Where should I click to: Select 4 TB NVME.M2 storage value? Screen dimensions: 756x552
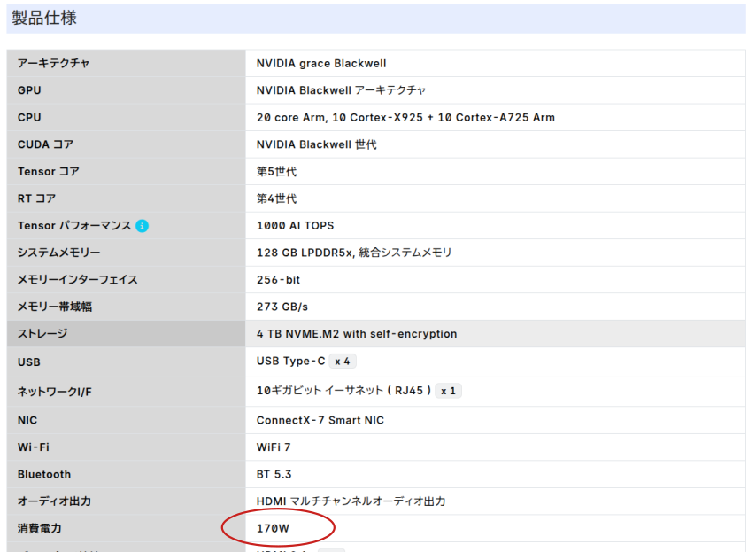[x=357, y=333]
